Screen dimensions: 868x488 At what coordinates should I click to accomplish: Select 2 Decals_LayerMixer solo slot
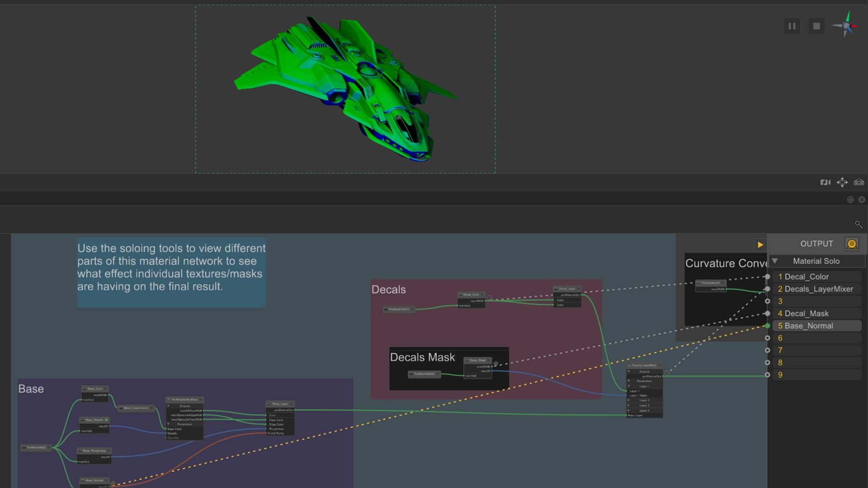coord(816,289)
